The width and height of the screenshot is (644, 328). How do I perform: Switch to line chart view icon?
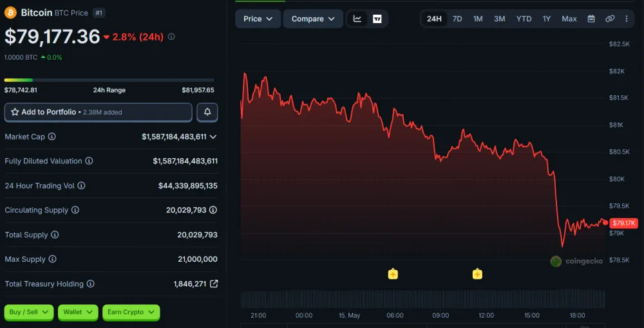point(357,19)
